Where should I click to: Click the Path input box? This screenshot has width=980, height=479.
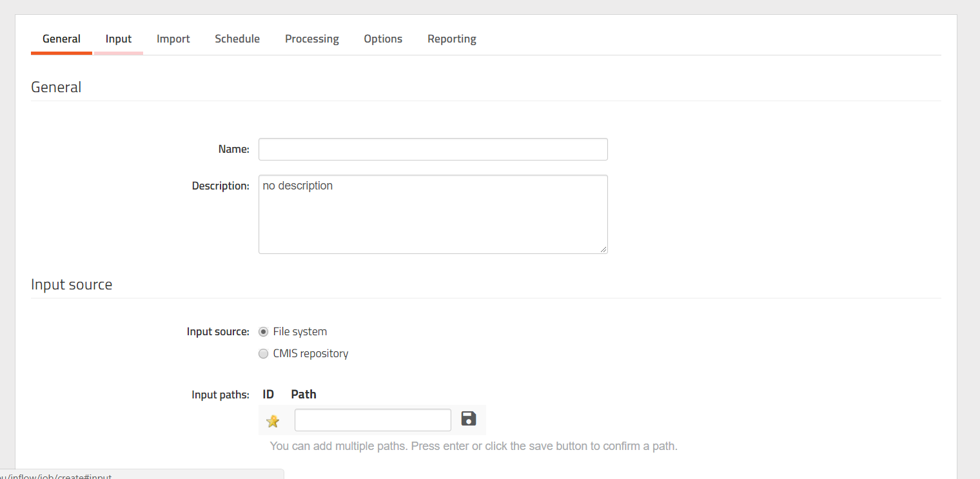373,420
